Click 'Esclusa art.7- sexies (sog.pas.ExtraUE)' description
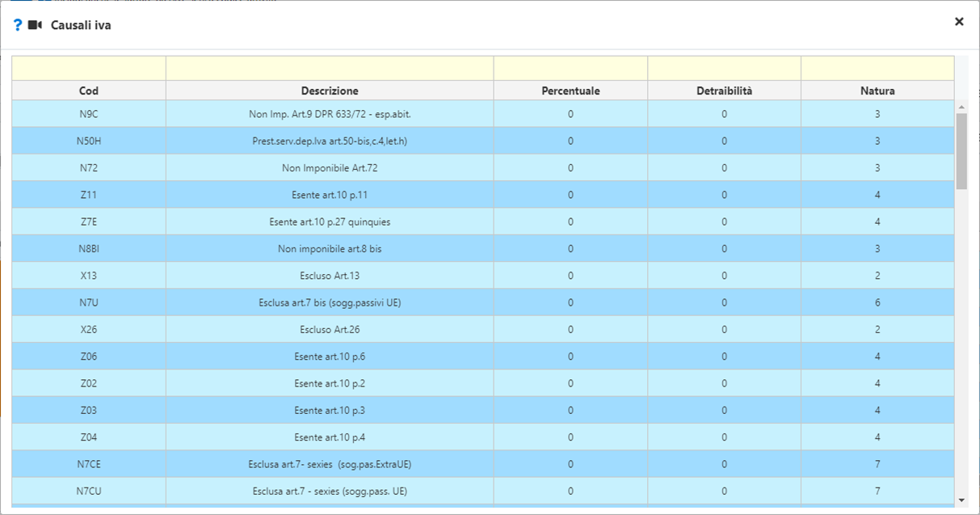 [x=330, y=464]
